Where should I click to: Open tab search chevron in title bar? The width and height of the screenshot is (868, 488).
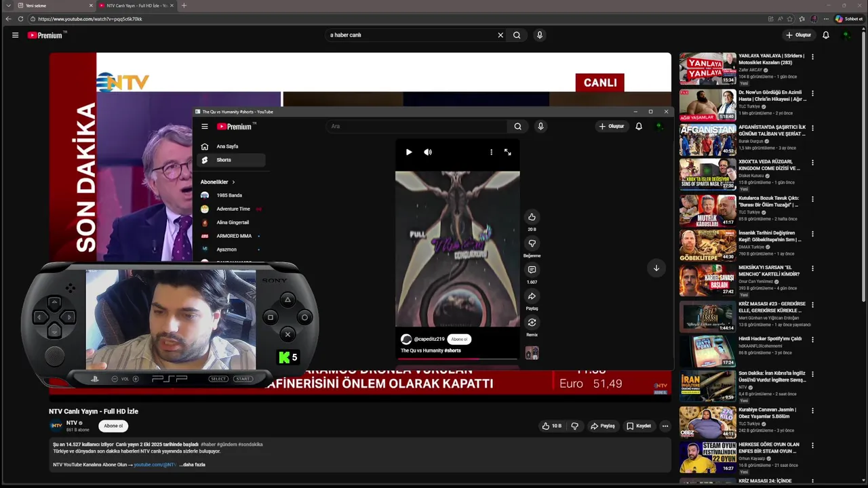tap(8, 5)
